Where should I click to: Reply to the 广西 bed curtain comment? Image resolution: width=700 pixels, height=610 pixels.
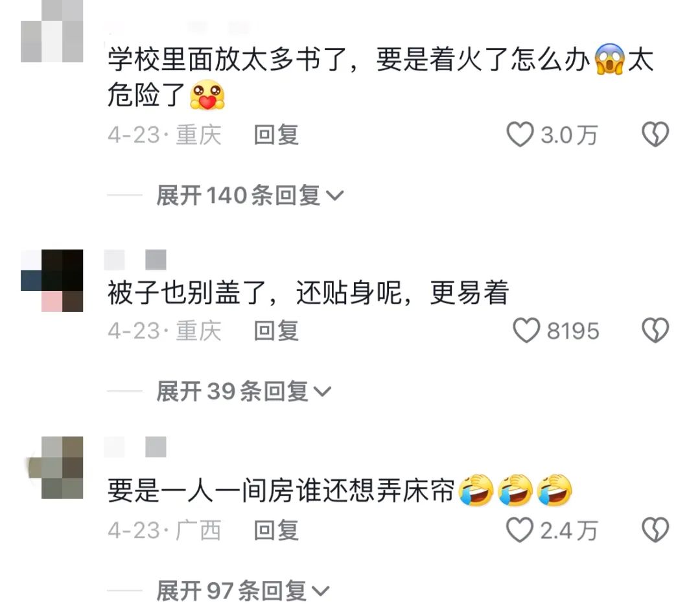coord(276,530)
